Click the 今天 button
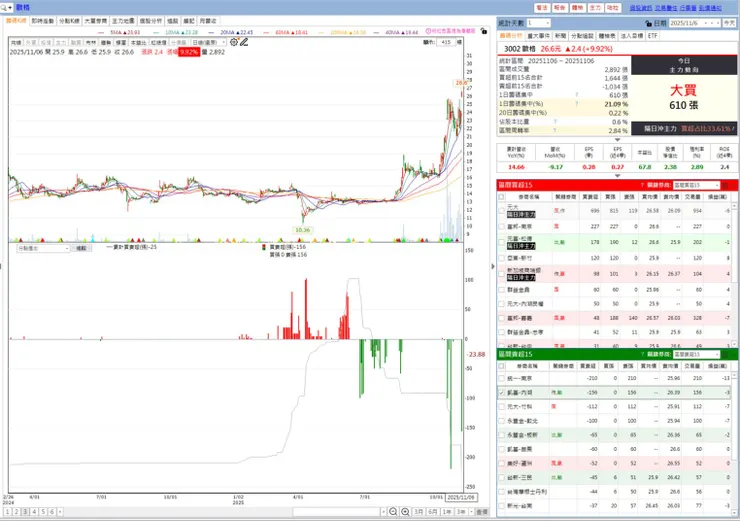The image size is (740, 521). coord(729,23)
